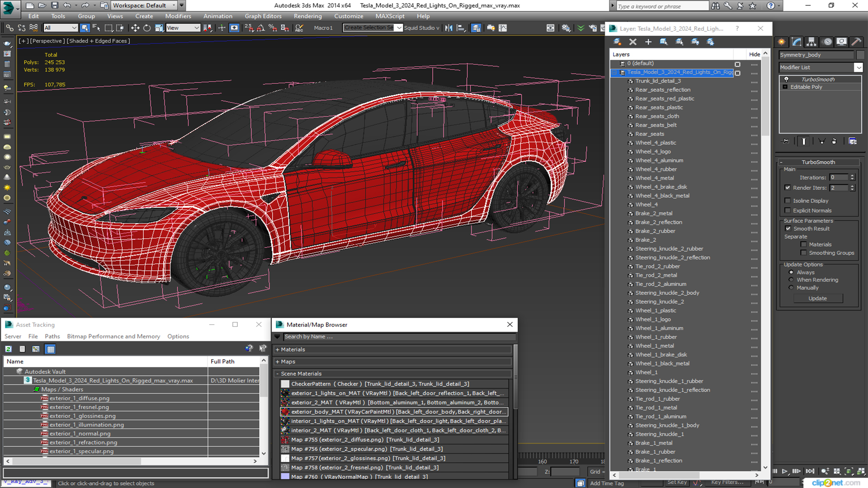Toggle the Window/Crossing selection icon

(120, 28)
